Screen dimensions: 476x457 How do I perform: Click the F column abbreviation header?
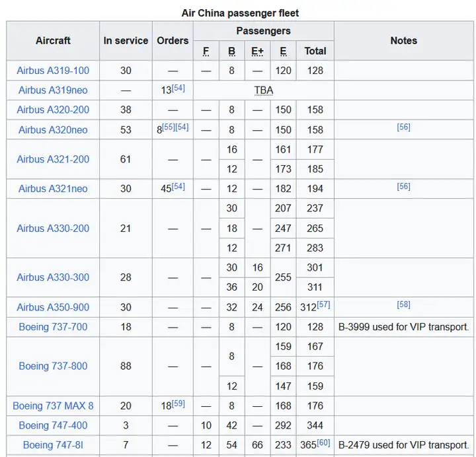tap(206, 51)
